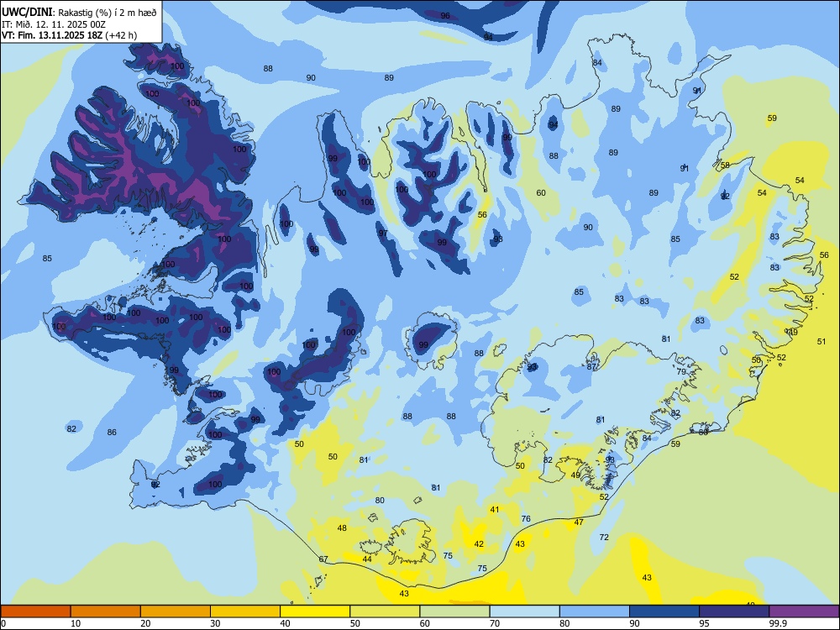Click the '51' value off the east coast

click(822, 341)
